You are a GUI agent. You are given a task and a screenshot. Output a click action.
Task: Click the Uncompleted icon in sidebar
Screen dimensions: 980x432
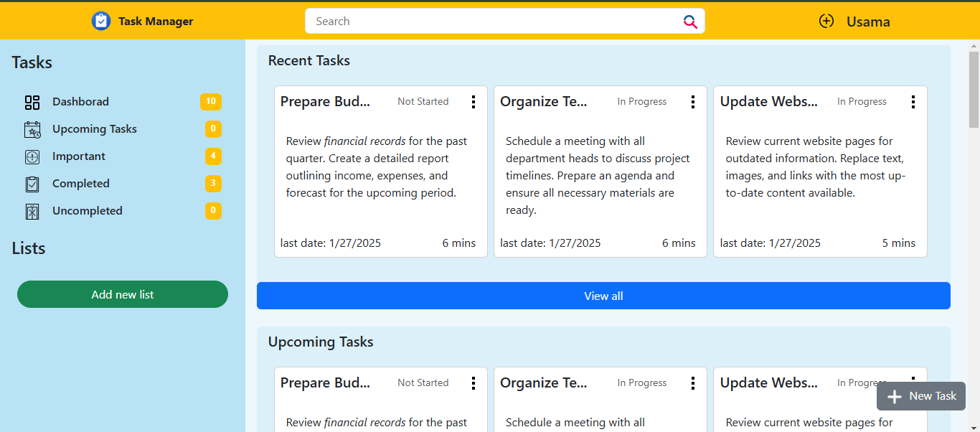pyautogui.click(x=32, y=211)
